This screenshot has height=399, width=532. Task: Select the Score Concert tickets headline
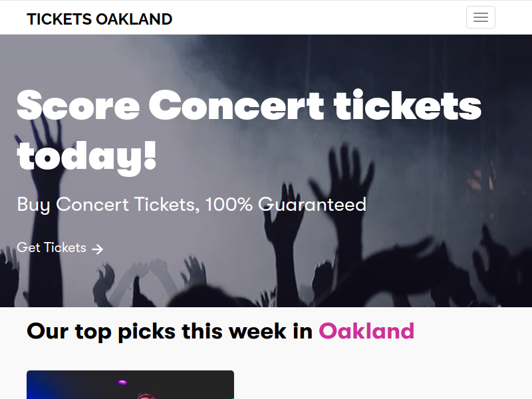(249, 130)
